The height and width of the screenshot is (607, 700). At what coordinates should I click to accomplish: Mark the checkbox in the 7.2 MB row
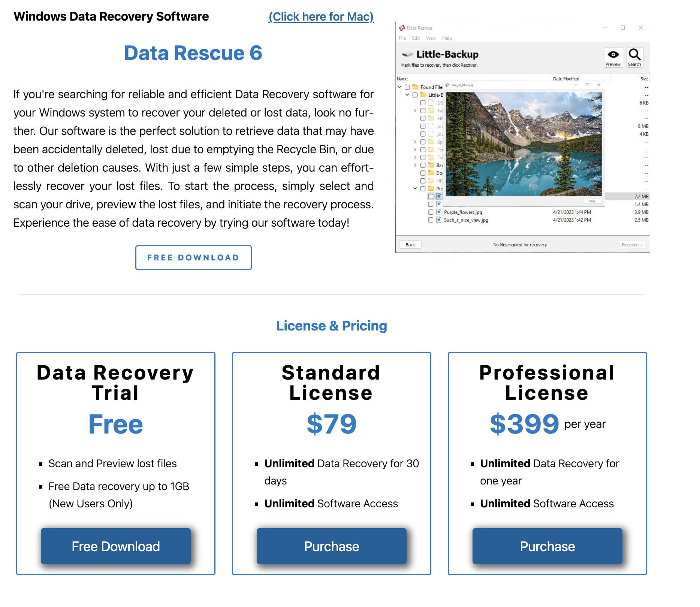coord(431,196)
